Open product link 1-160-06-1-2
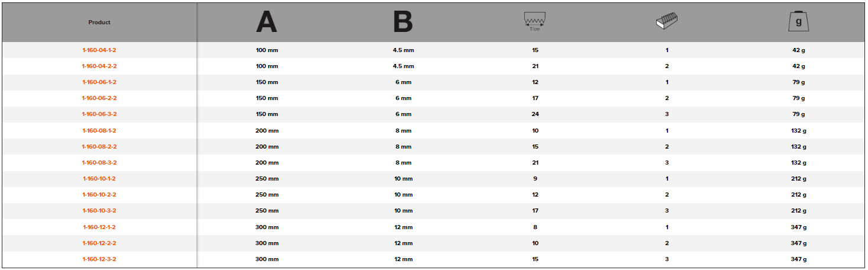The height and width of the screenshot is (270, 868). click(99, 82)
